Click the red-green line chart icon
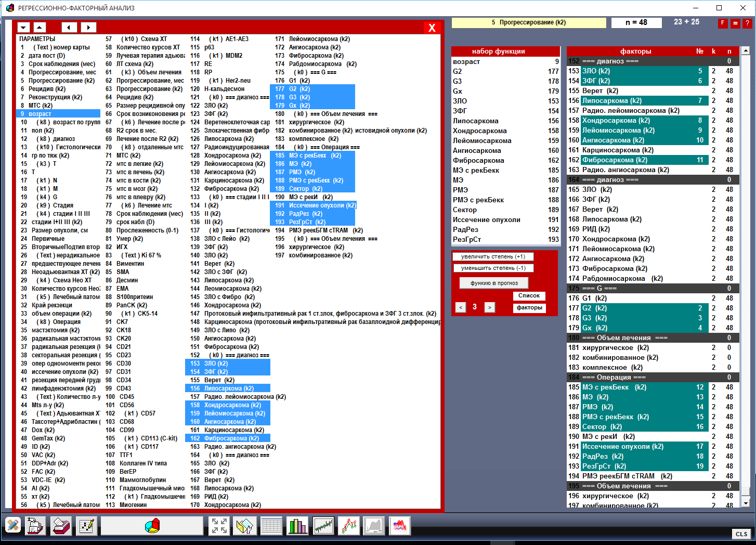This screenshot has width=756, height=545. pyautogui.click(x=349, y=526)
